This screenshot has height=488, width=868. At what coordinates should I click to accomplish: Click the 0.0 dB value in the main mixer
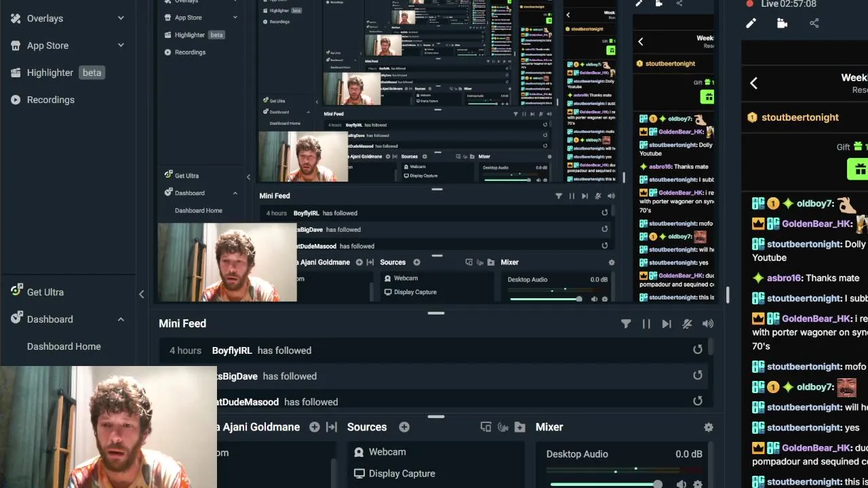click(689, 454)
